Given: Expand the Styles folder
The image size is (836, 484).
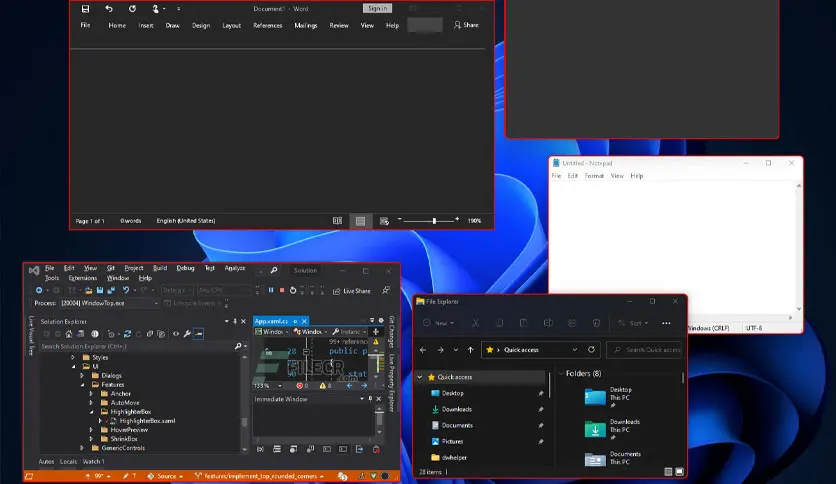Looking at the screenshot, I should [x=73, y=358].
